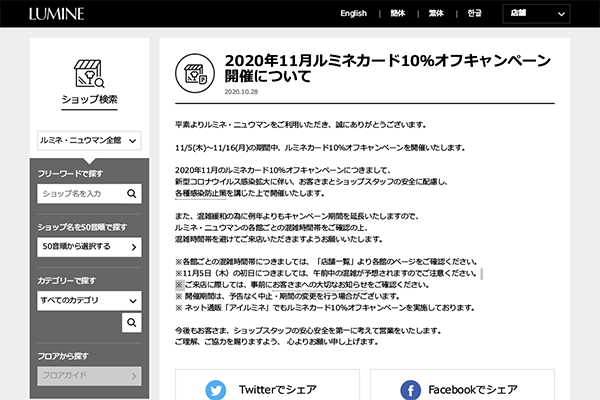Click the campaign title heading text
The width and height of the screenshot is (600, 400).
[x=387, y=69]
